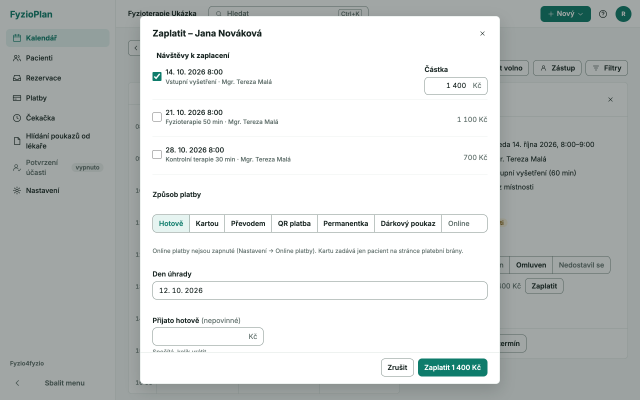Select the Dárkový poukaz payment method
Screen dimensions: 640x400
[408, 224]
